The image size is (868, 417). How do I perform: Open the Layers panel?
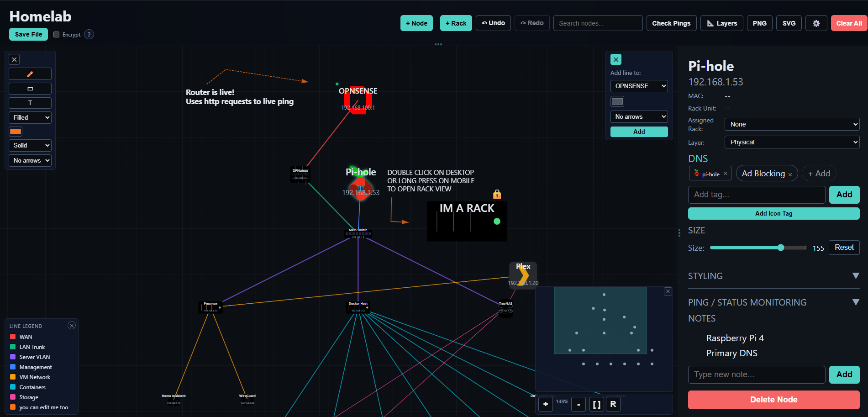tap(722, 23)
